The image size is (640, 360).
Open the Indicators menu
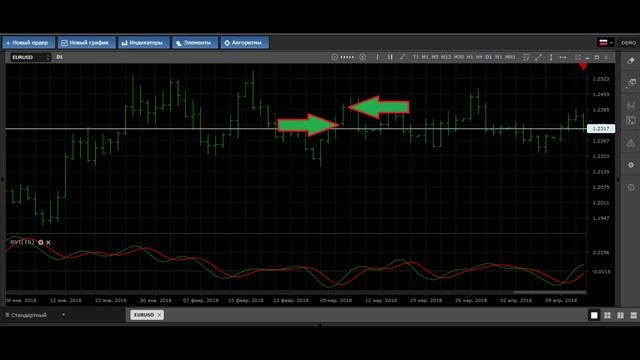pyautogui.click(x=144, y=42)
